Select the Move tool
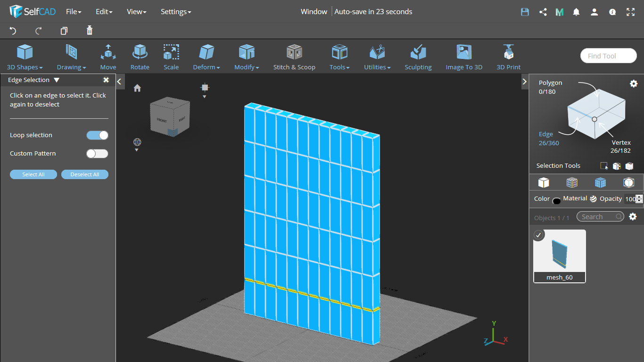 (x=108, y=57)
